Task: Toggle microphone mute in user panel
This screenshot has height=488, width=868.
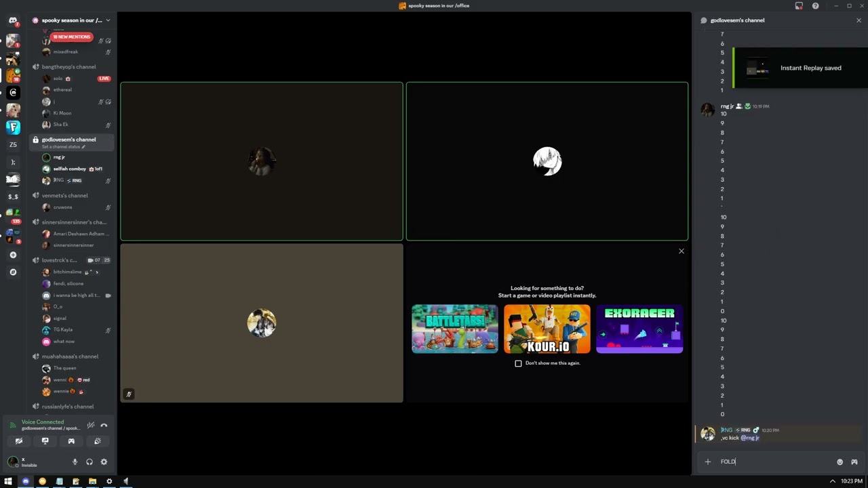Action: click(x=75, y=462)
